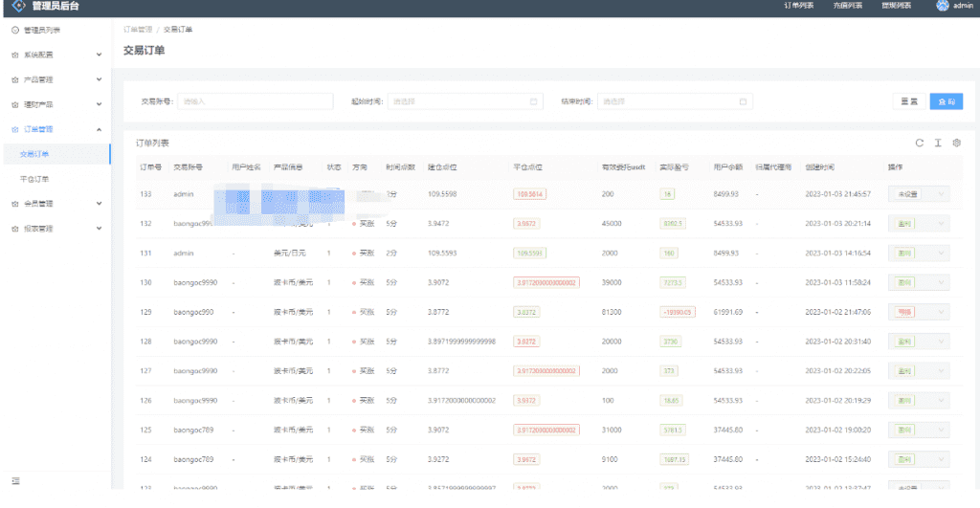Click the admin avatar icon

coord(943,6)
